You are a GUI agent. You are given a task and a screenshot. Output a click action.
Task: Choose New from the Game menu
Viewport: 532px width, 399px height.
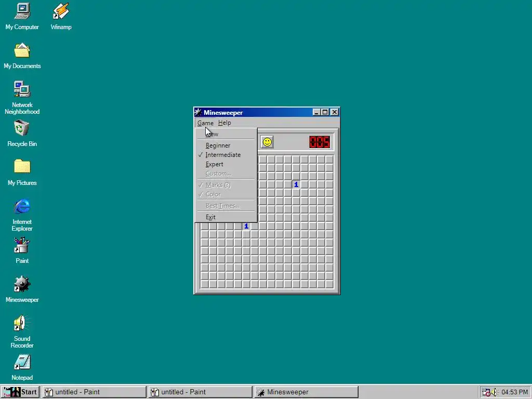(x=227, y=134)
